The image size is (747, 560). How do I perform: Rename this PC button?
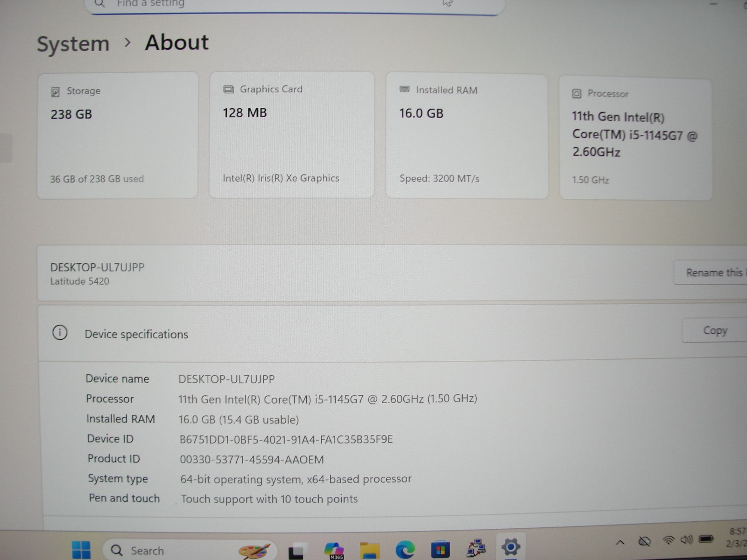click(711, 273)
